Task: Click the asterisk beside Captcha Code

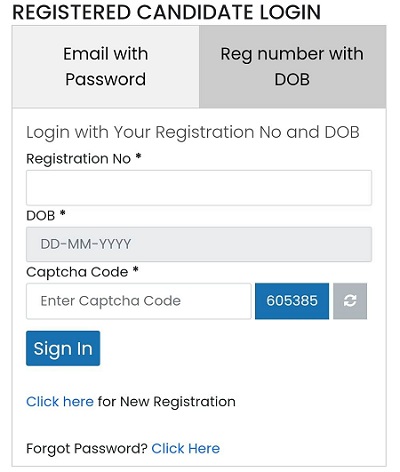Action: [135, 270]
